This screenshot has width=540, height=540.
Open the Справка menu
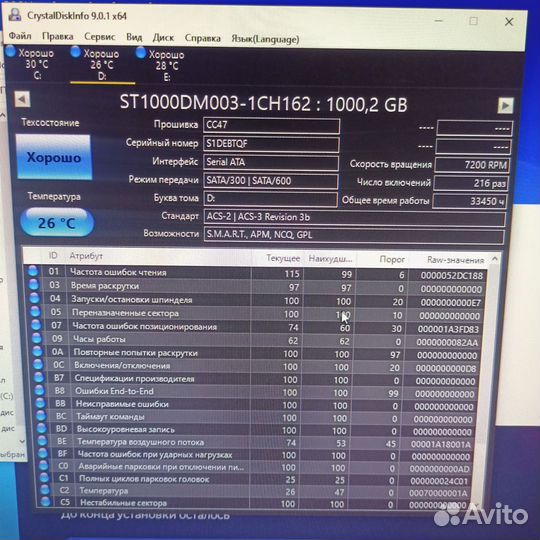tap(202, 38)
